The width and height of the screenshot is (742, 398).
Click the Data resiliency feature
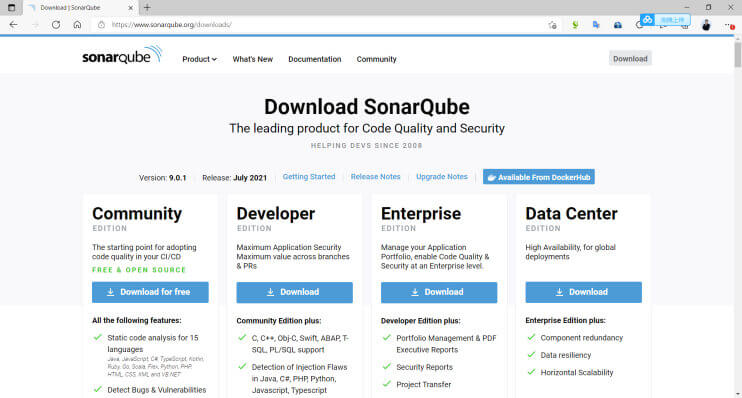coord(565,355)
